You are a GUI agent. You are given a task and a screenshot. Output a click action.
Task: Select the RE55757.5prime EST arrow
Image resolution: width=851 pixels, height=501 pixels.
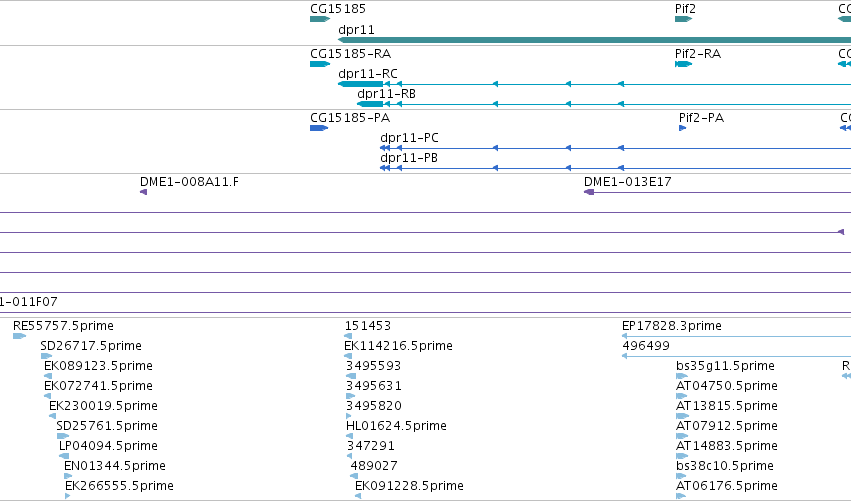point(19,336)
